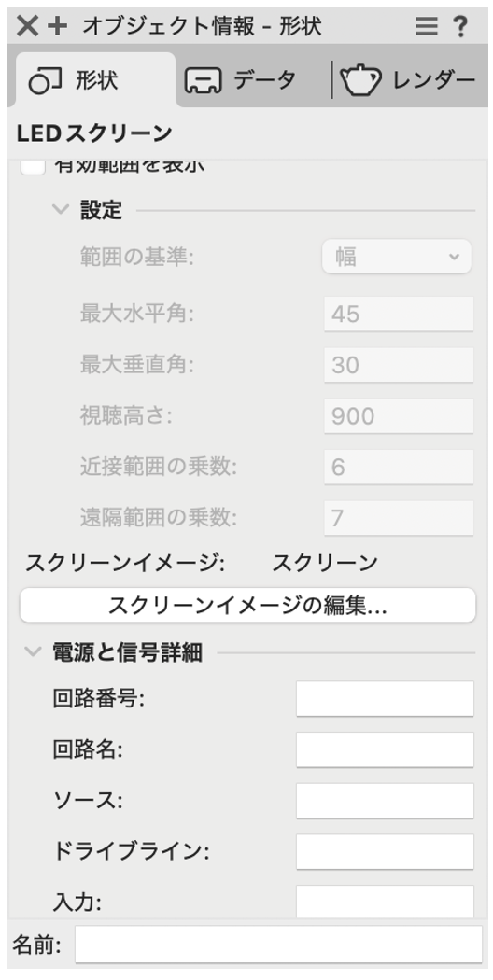493x980 pixels.
Task: Toggle the 有効範囲を表示 checkbox
Action: 34,166
